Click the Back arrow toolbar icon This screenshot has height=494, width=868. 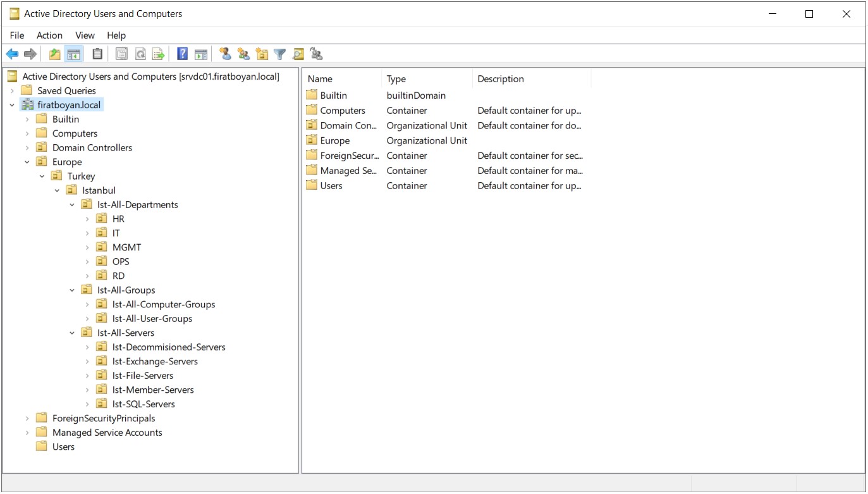click(12, 54)
